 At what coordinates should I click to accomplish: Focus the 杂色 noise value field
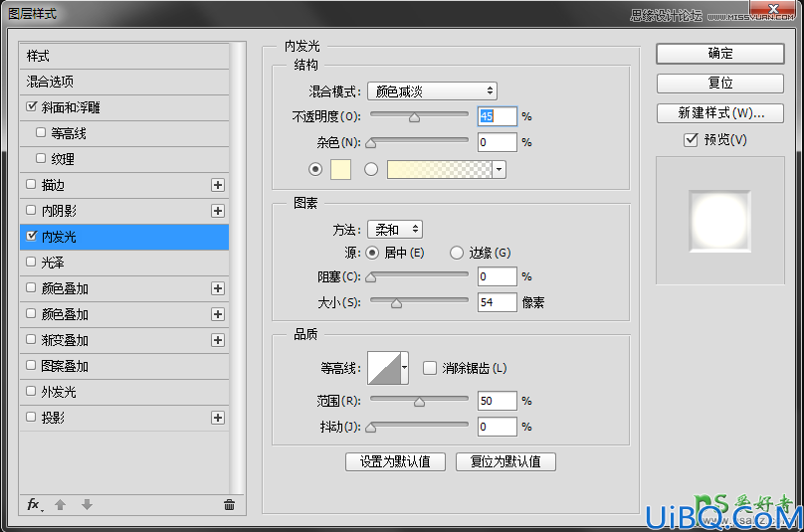pos(497,142)
